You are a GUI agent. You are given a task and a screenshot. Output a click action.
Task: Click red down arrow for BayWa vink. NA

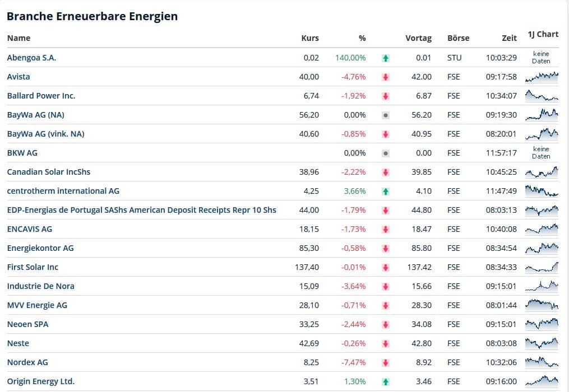(386, 134)
